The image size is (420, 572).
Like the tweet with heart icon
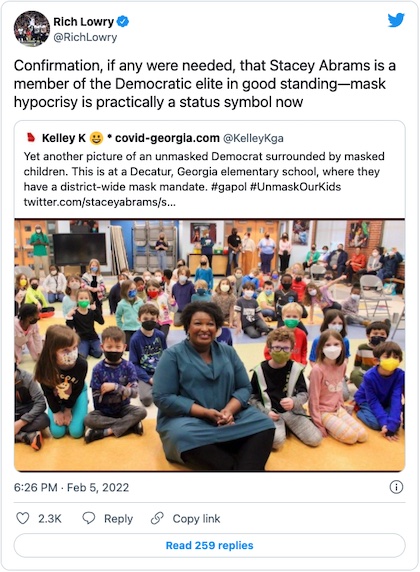click(x=23, y=518)
